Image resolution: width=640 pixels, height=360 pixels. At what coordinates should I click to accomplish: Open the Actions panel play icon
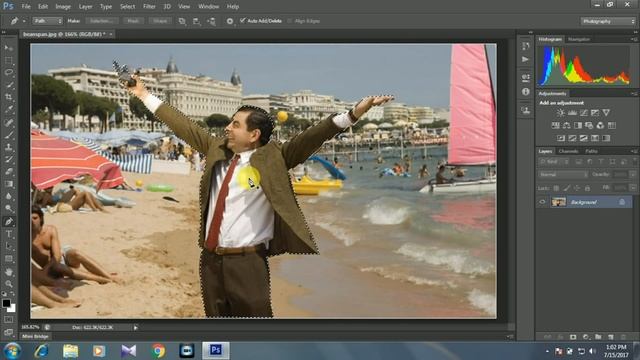[x=526, y=60]
